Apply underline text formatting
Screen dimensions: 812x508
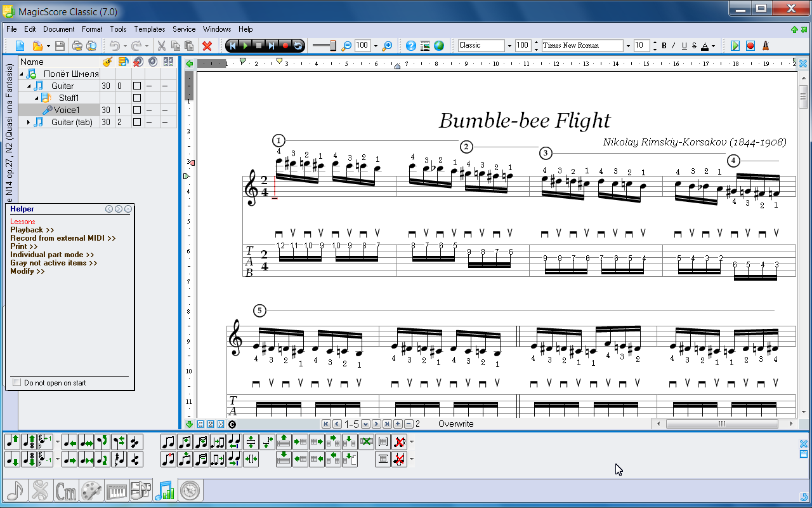[684, 46]
